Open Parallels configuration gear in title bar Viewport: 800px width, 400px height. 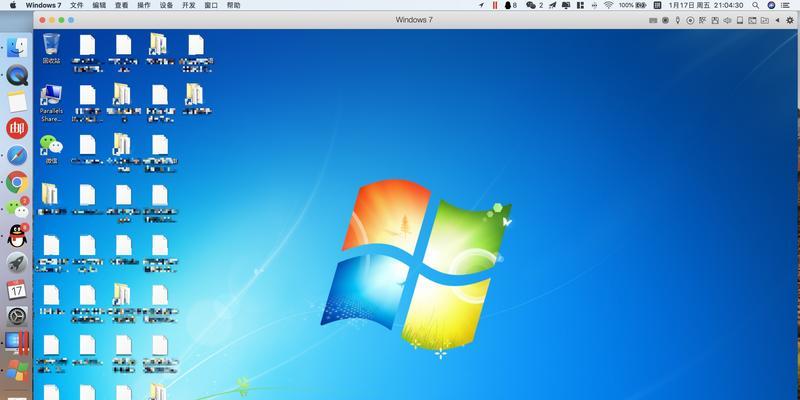790,20
